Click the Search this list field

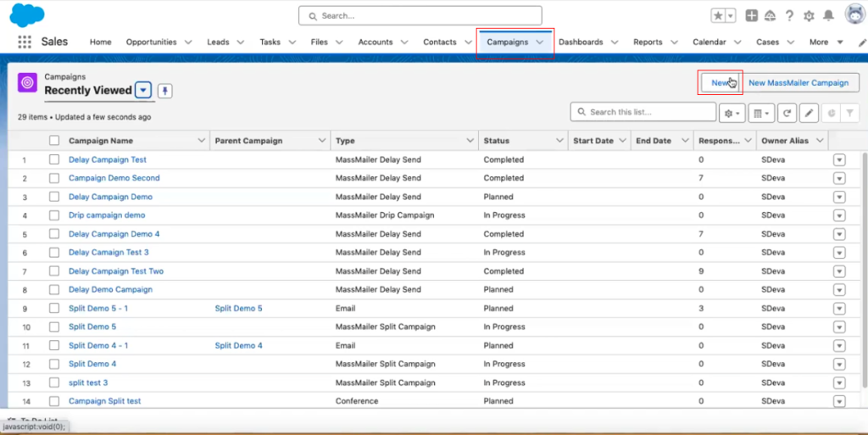point(643,112)
